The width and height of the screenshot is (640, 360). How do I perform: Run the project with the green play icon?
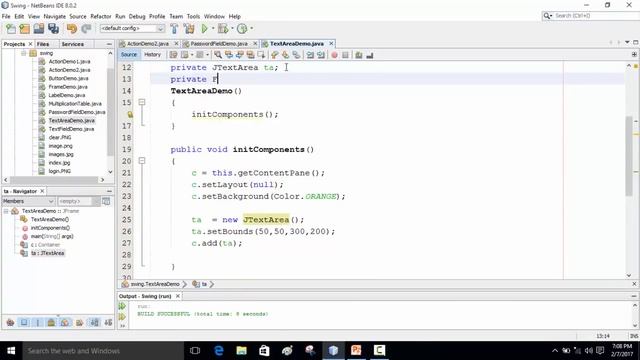click(x=204, y=29)
